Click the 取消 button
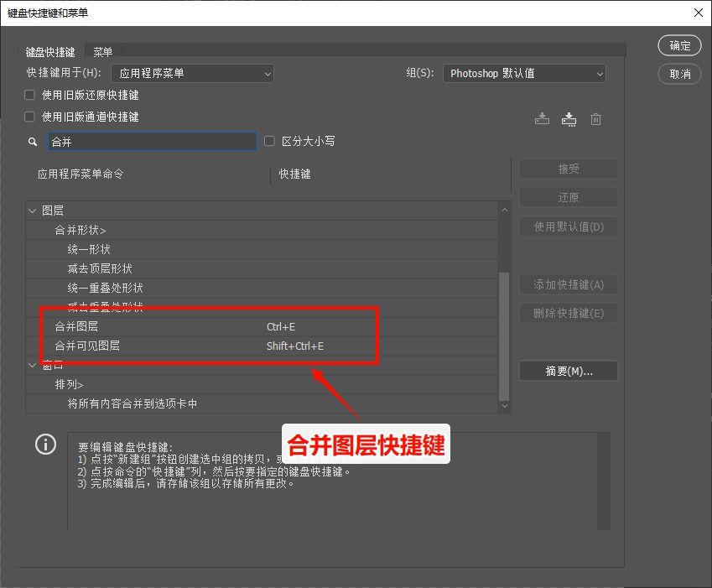The width and height of the screenshot is (712, 588). 679,74
